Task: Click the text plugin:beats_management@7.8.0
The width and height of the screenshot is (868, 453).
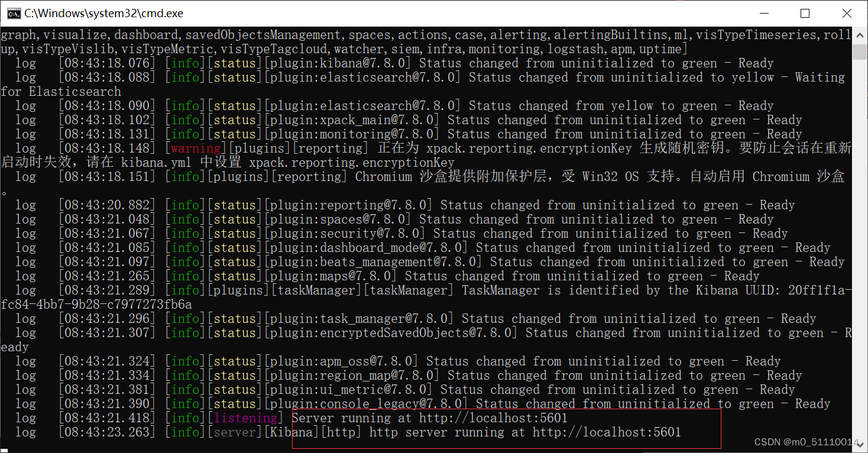Action: tap(374, 262)
